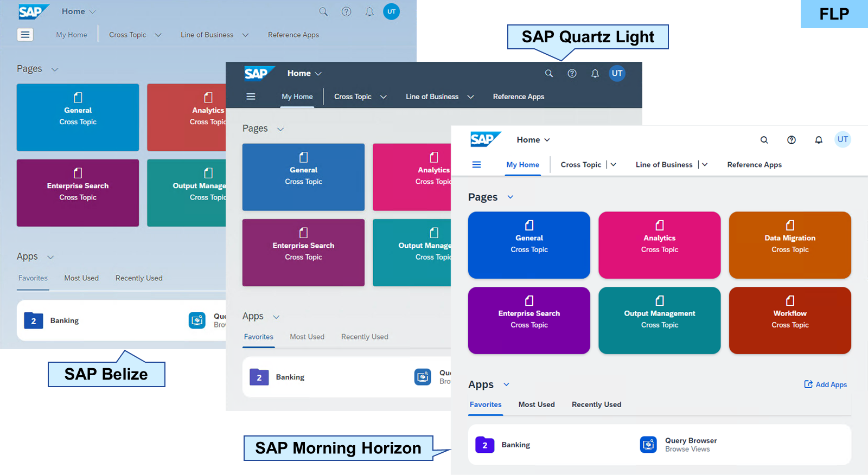Open hamburger menu in Quartz Light window
The image size is (868, 475).
[x=251, y=97]
